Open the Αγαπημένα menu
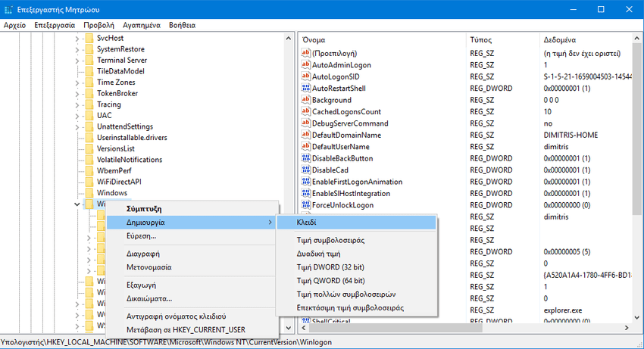Viewport: 644px width, 349px height. [x=142, y=25]
